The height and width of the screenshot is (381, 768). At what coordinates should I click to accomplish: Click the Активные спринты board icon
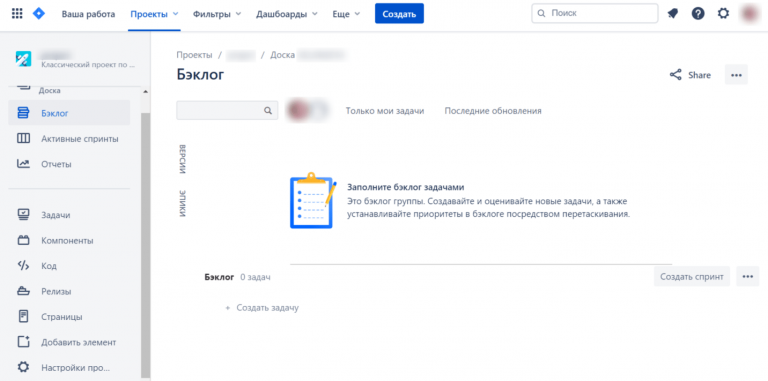pos(24,139)
